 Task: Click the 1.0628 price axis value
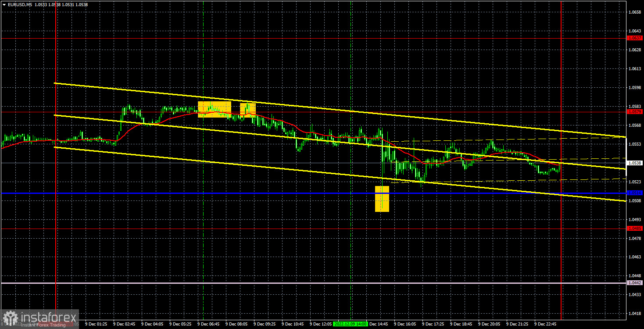[635, 50]
